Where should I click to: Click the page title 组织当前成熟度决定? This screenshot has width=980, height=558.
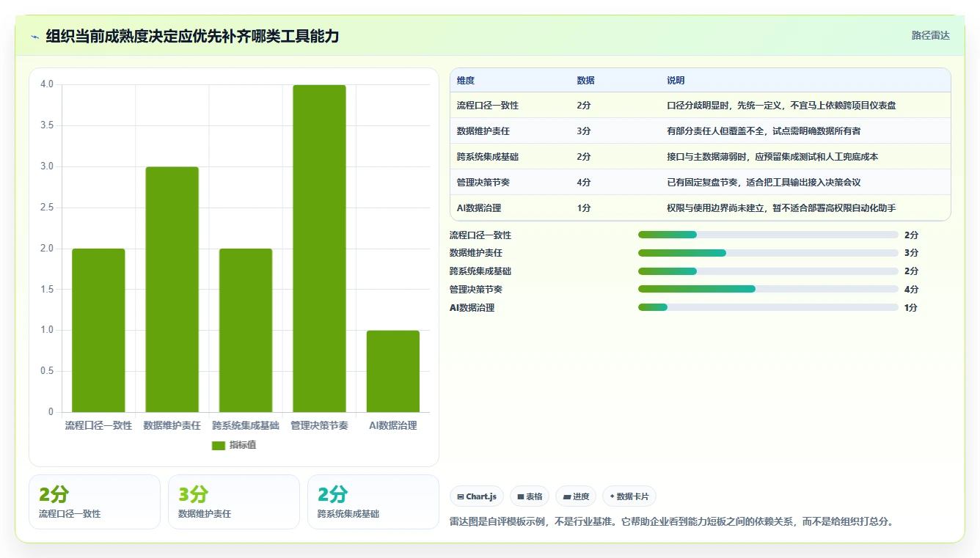pos(192,37)
